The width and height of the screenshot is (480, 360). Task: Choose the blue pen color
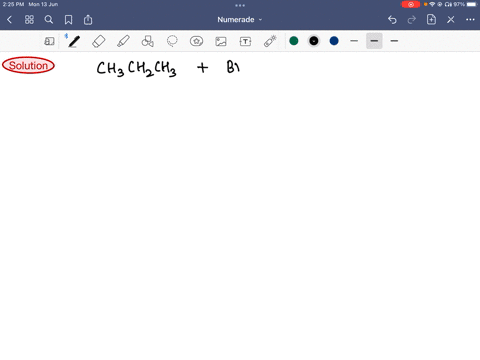pyautogui.click(x=334, y=41)
